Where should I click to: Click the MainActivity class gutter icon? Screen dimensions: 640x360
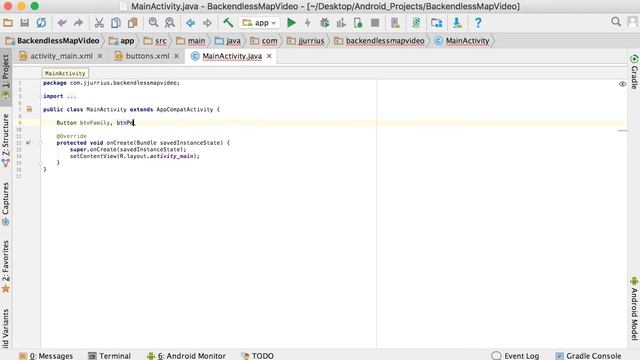coord(29,109)
